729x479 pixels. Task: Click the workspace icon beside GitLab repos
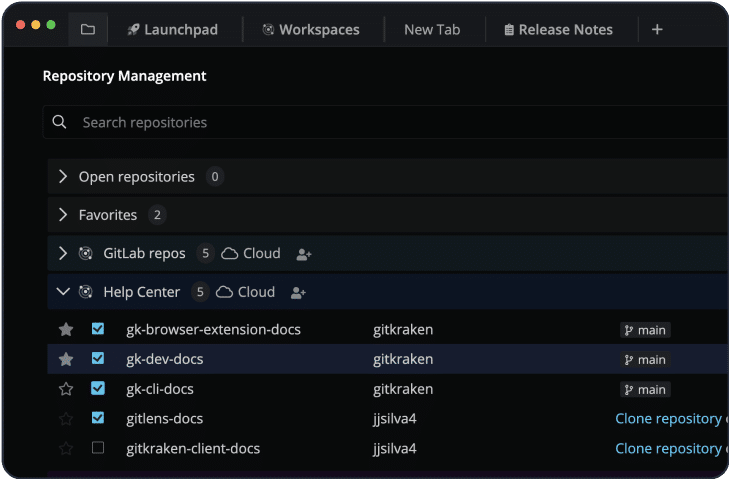tap(86, 253)
